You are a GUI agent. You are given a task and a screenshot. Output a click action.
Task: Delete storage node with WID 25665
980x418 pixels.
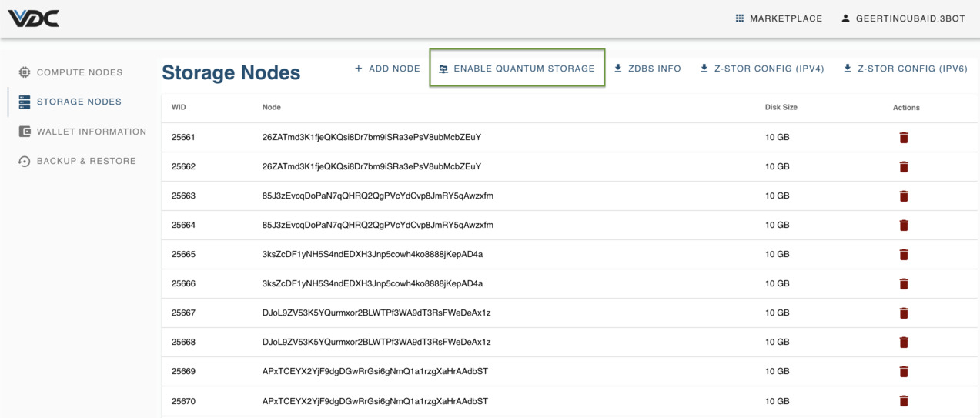(904, 255)
